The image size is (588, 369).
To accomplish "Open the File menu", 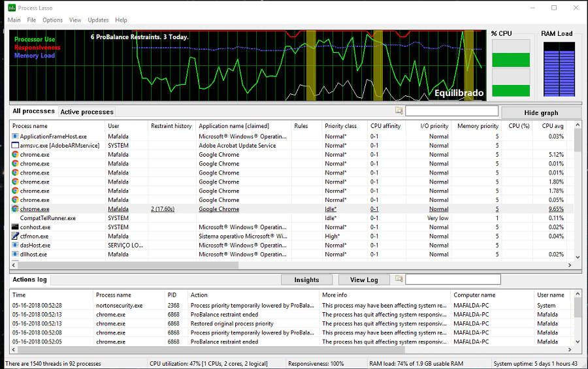I will point(31,20).
